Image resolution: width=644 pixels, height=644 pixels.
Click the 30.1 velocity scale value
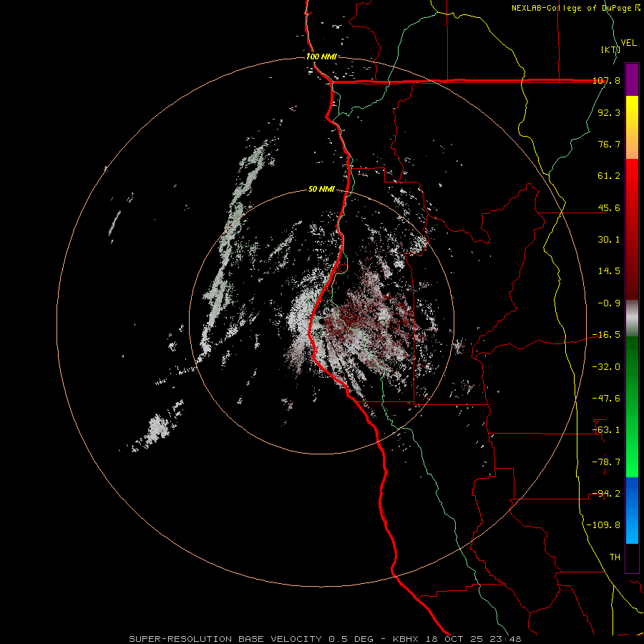point(609,240)
